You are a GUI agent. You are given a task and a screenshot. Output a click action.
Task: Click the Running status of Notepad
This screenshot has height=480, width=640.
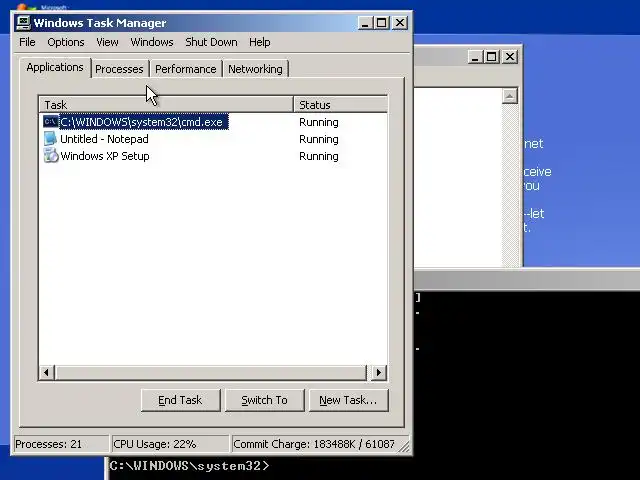pyautogui.click(x=319, y=139)
